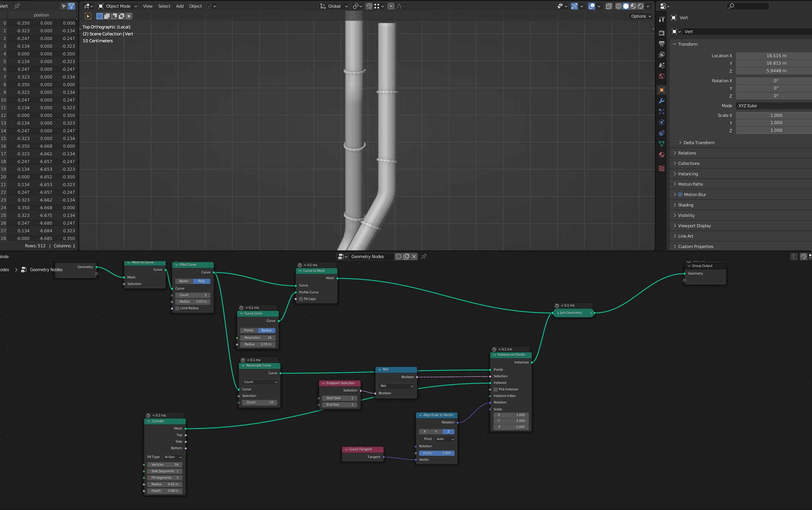Click Add menu in the top toolbar
Screen dimensions: 812x510
point(179,6)
